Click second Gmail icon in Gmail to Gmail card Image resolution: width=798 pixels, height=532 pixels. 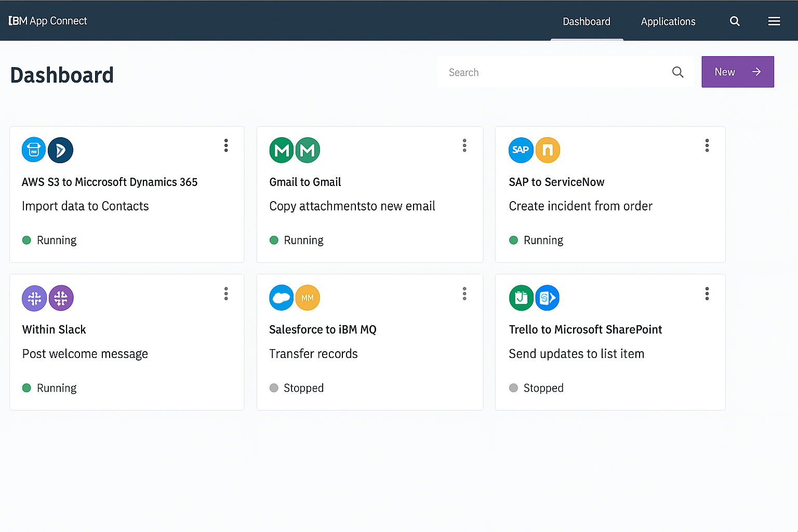(x=308, y=150)
